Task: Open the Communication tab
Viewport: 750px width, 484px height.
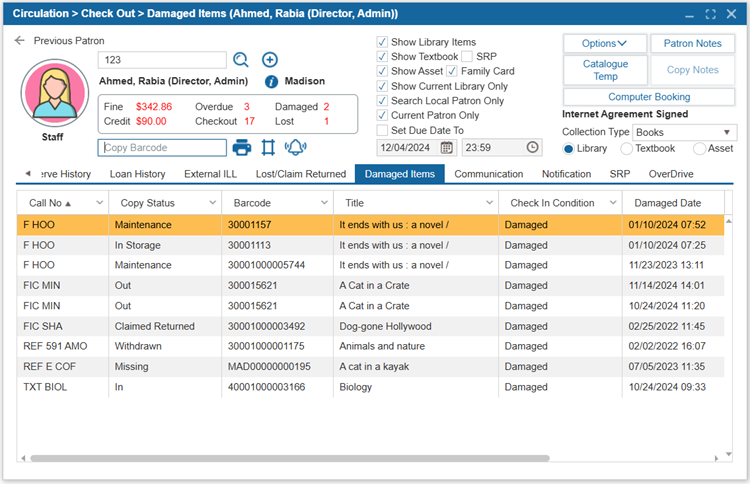Action: click(x=488, y=174)
